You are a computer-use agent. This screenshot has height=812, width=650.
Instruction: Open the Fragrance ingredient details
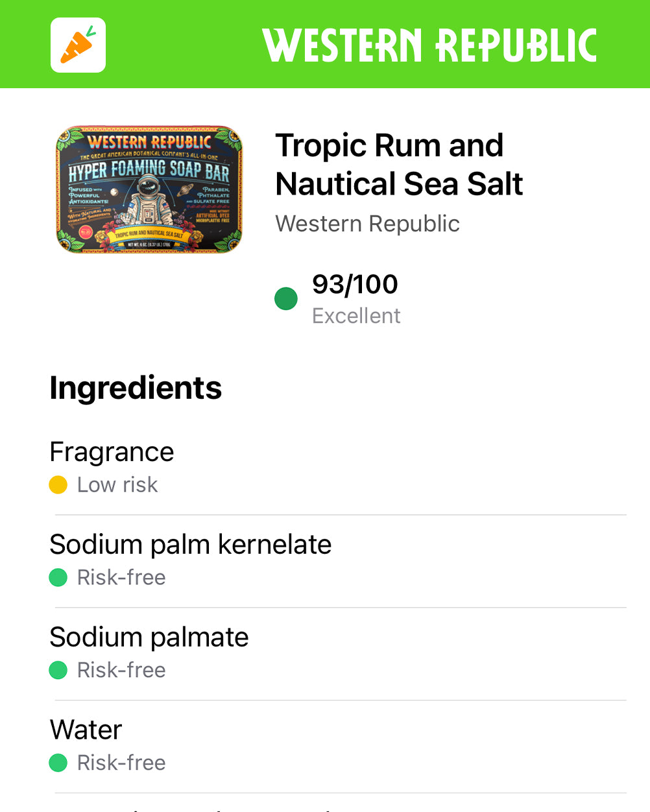click(x=338, y=468)
